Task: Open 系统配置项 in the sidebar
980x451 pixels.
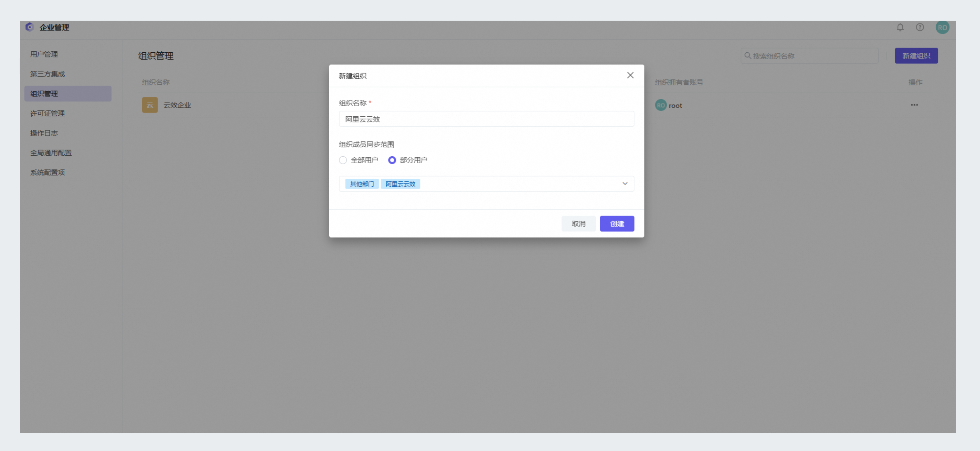Action: tap(47, 172)
